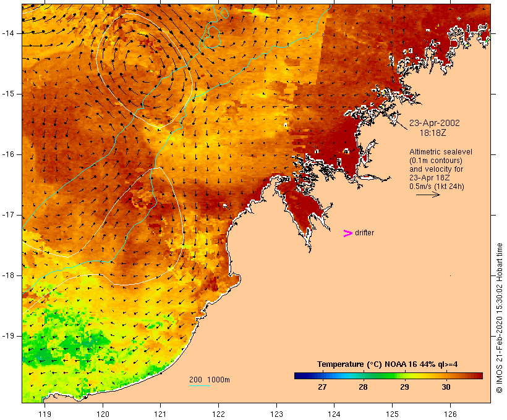Click the longitude axis label '125'
This screenshot has height=420, width=507.
[392, 414]
